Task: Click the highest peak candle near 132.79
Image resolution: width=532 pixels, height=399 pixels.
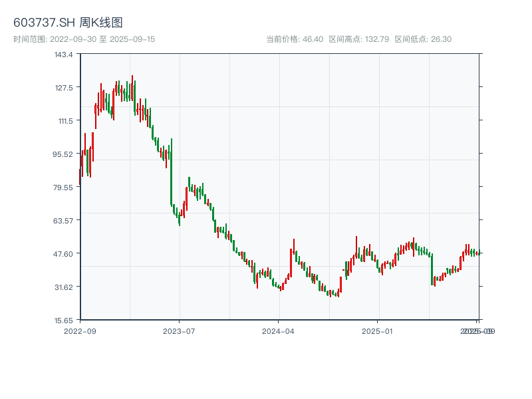Action: click(132, 88)
